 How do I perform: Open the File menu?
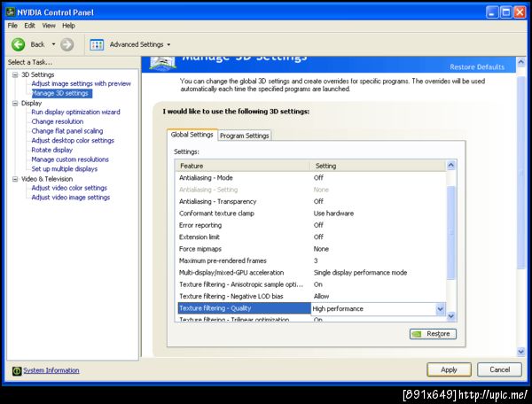pyautogui.click(x=12, y=26)
